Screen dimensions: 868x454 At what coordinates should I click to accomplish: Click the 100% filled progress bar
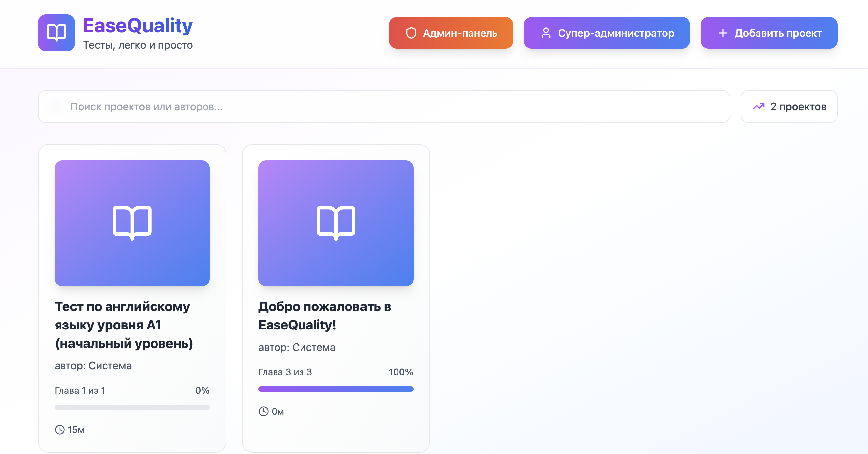point(336,389)
